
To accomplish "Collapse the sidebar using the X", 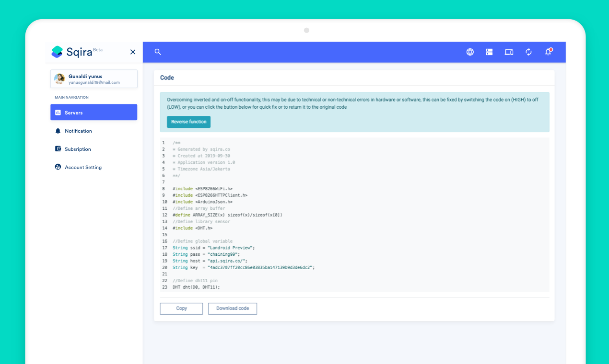I will 133,52.
